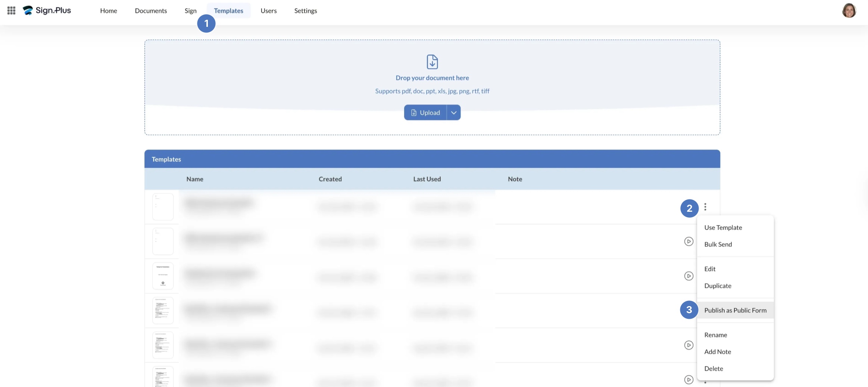Viewport: 868px width, 387px height.
Task: Expand the Upload button dropdown arrow
Action: point(453,113)
